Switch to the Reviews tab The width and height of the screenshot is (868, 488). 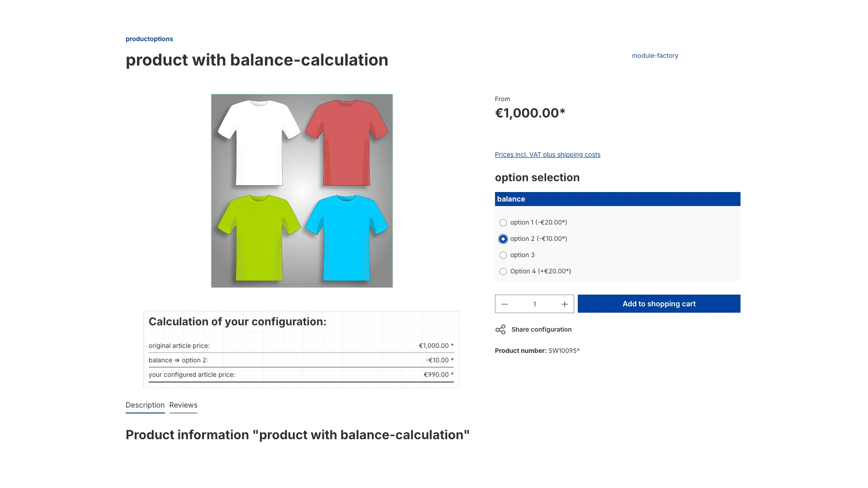click(183, 405)
